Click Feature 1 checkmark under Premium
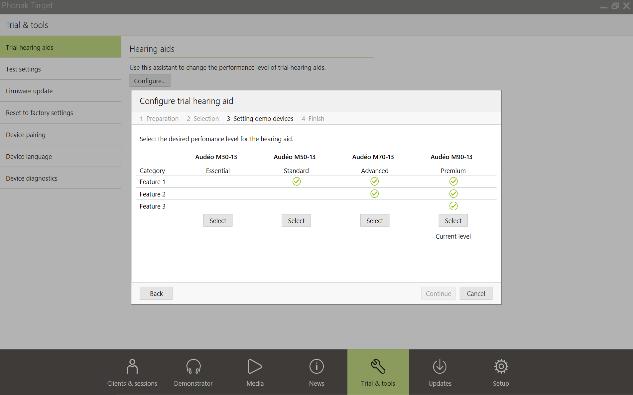Screen dimensions: 633x395 [x=453, y=181]
